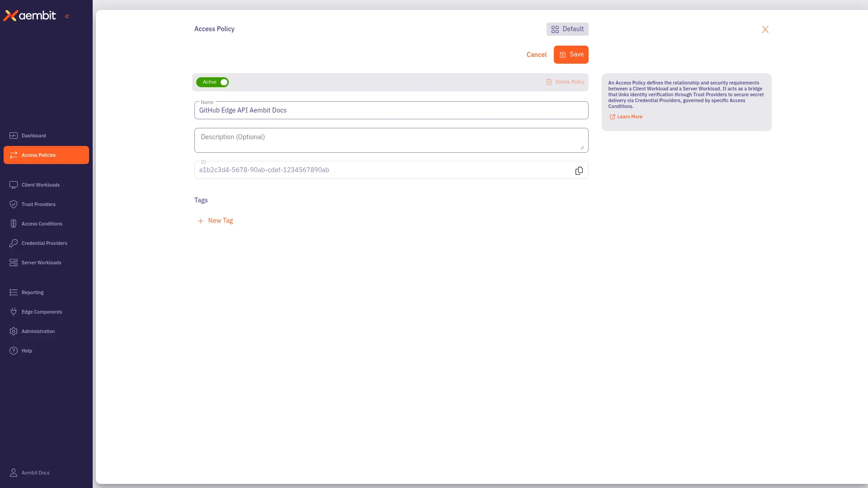This screenshot has height=488, width=868.
Task: Open Edge Components section
Action: click(x=46, y=312)
